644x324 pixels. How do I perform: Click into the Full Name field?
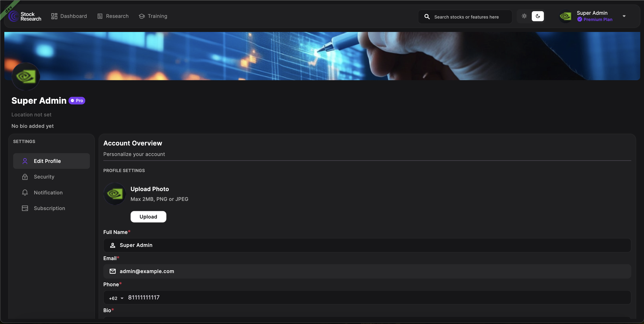367,245
